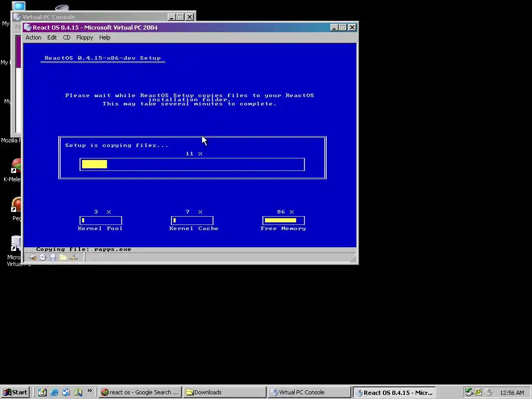532x399 pixels.
Task: Click the file copy progress bar
Action: (192, 165)
